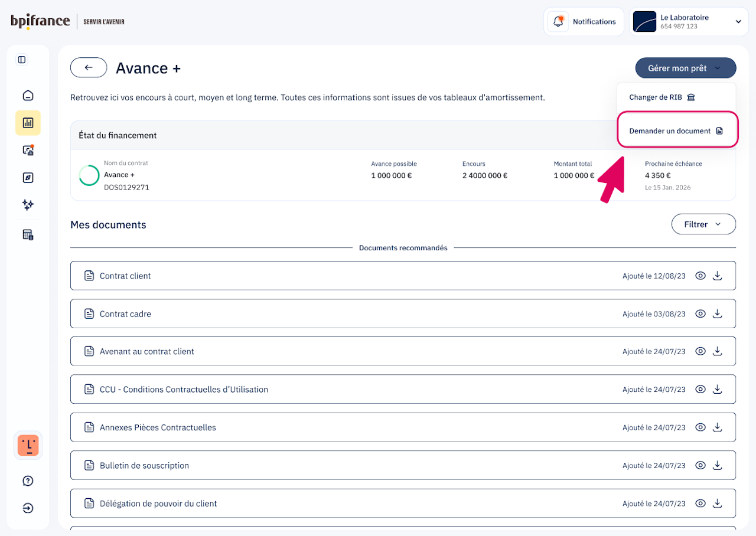Go back with the arrow button
The height and width of the screenshot is (536, 756).
pyautogui.click(x=89, y=68)
